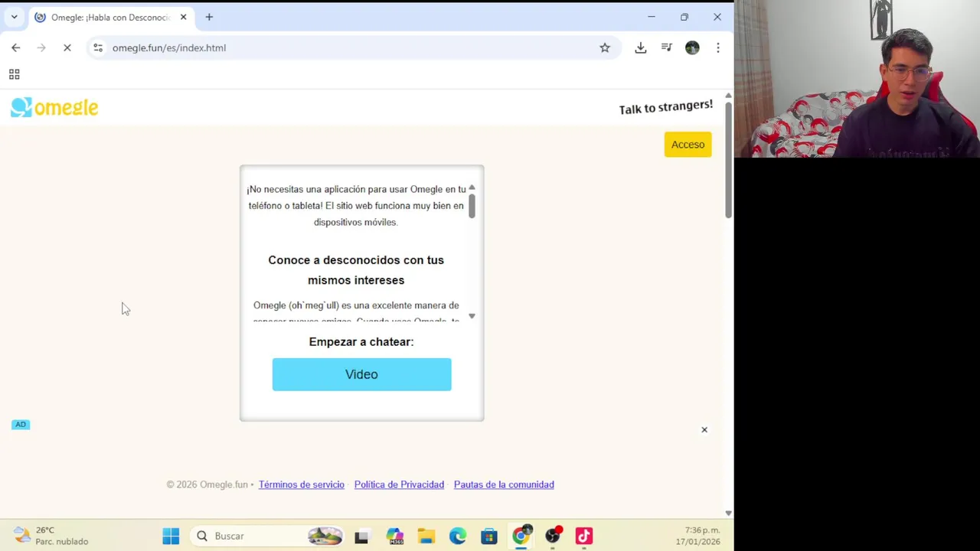The width and height of the screenshot is (980, 551).
Task: Open Chrome downloads
Action: pos(641,47)
